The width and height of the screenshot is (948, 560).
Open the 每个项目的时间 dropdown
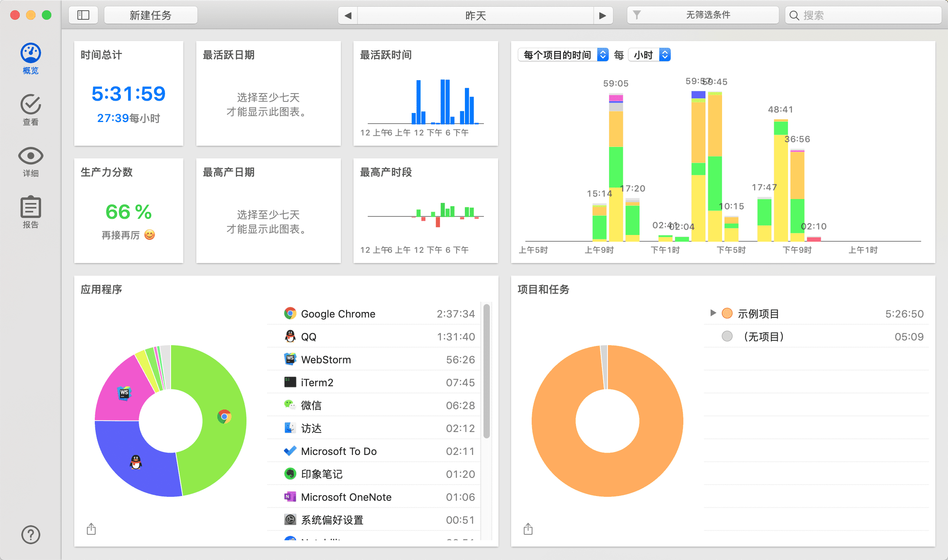pos(562,55)
